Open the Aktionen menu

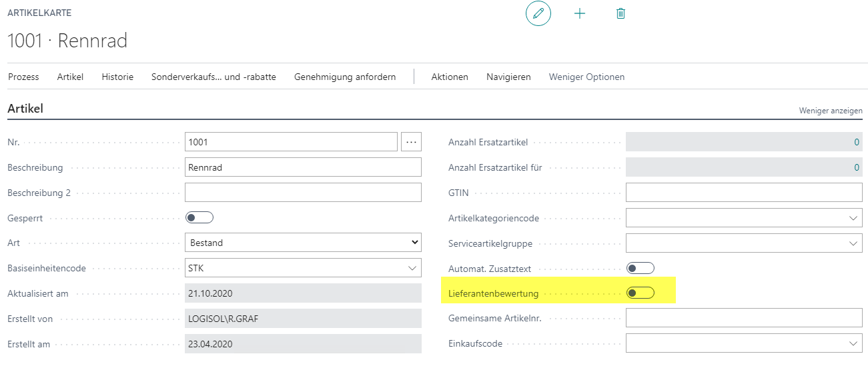pyautogui.click(x=450, y=77)
